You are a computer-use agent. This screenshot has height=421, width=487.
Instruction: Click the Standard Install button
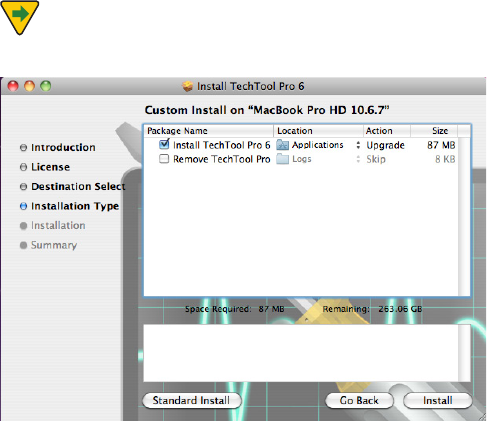click(192, 400)
